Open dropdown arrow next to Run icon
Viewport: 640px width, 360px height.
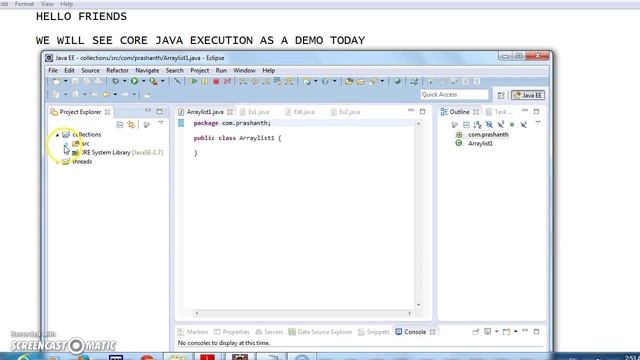tap(143, 81)
